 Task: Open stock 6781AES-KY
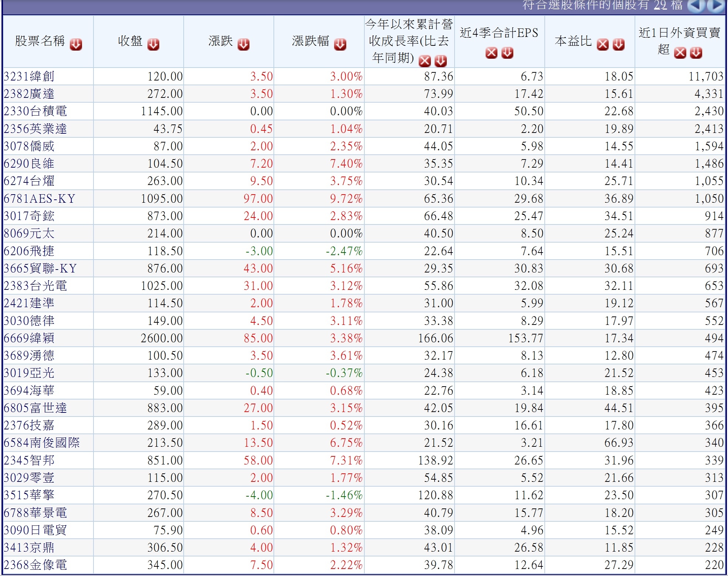[40, 199]
